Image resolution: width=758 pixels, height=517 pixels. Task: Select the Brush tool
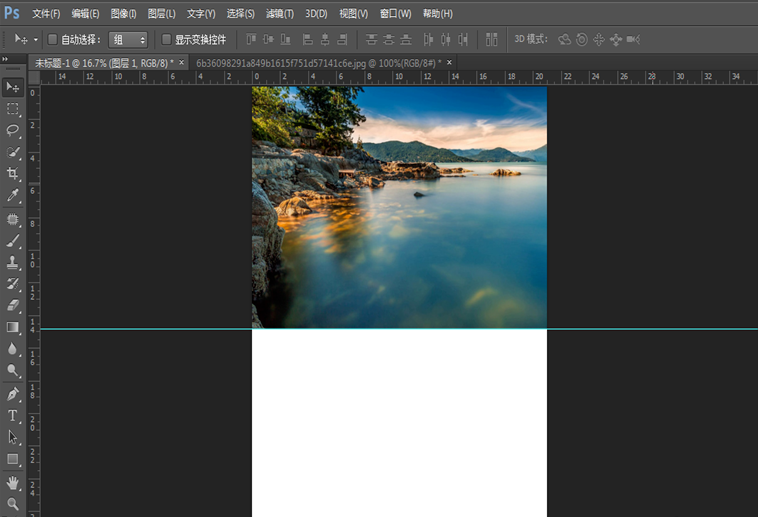pyautogui.click(x=13, y=241)
